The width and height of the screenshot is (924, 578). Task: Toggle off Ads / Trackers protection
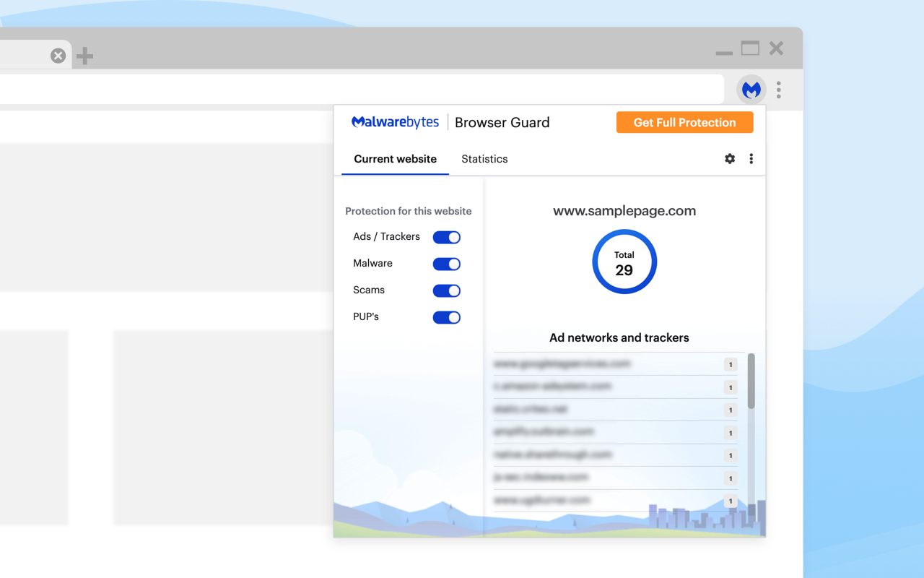coord(446,237)
